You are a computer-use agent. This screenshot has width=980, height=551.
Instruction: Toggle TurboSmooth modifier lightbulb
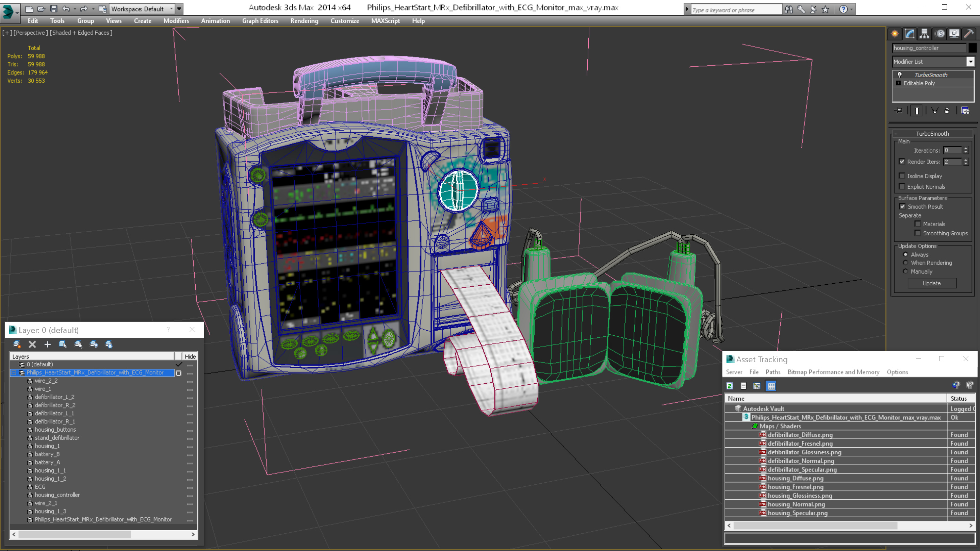pyautogui.click(x=900, y=75)
